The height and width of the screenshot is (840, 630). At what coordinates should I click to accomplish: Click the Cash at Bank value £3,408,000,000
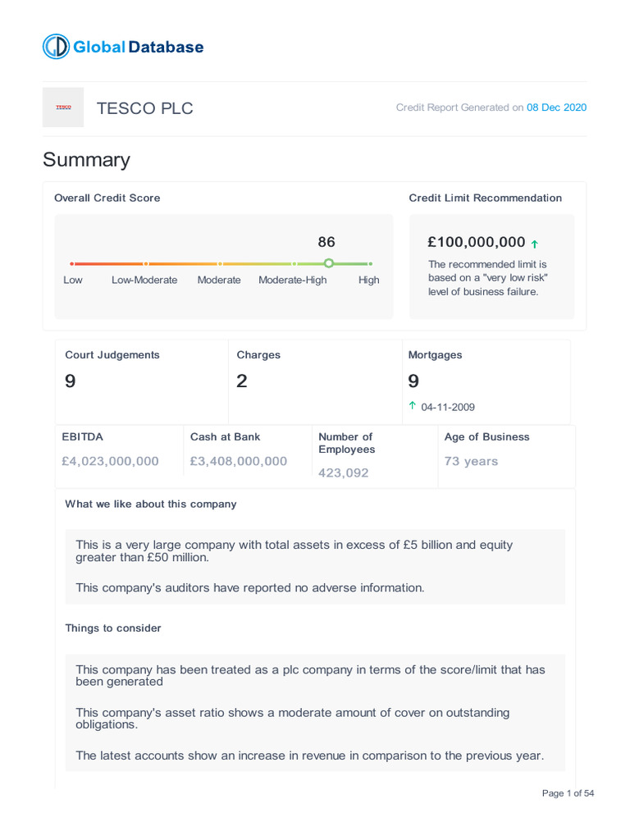pyautogui.click(x=239, y=461)
